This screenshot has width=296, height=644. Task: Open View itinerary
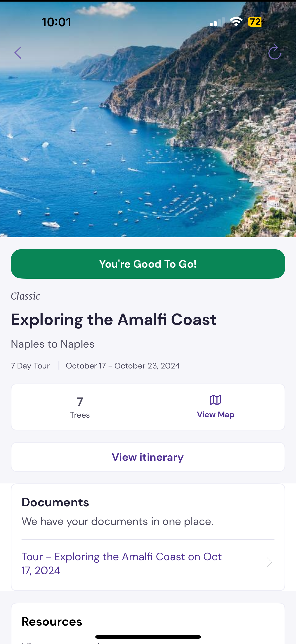148,457
